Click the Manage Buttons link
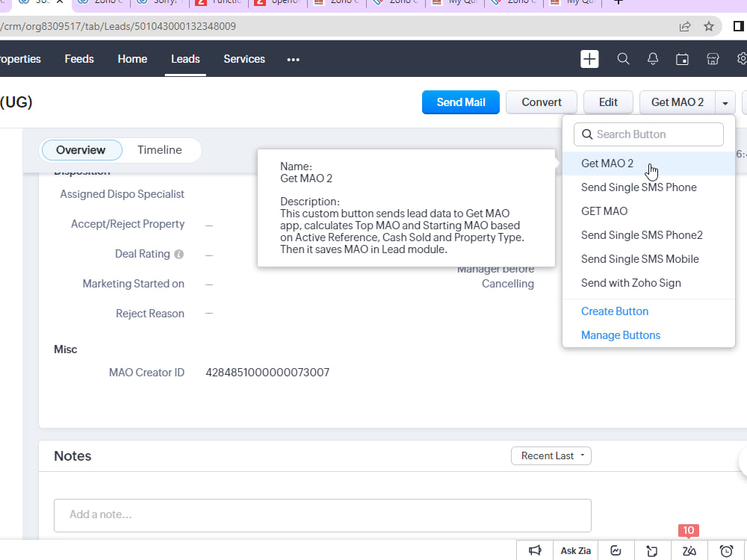This screenshot has height=560, width=747. coord(621,335)
